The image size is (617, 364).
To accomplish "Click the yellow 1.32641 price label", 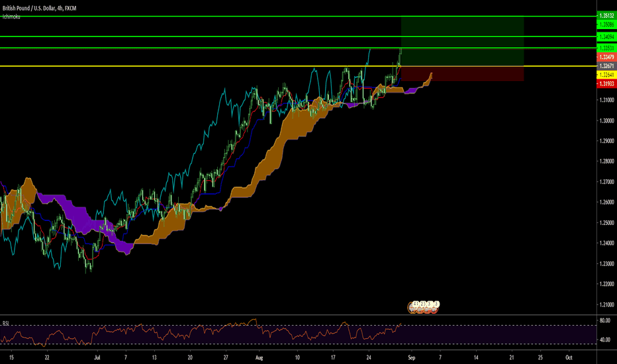I will [x=606, y=75].
